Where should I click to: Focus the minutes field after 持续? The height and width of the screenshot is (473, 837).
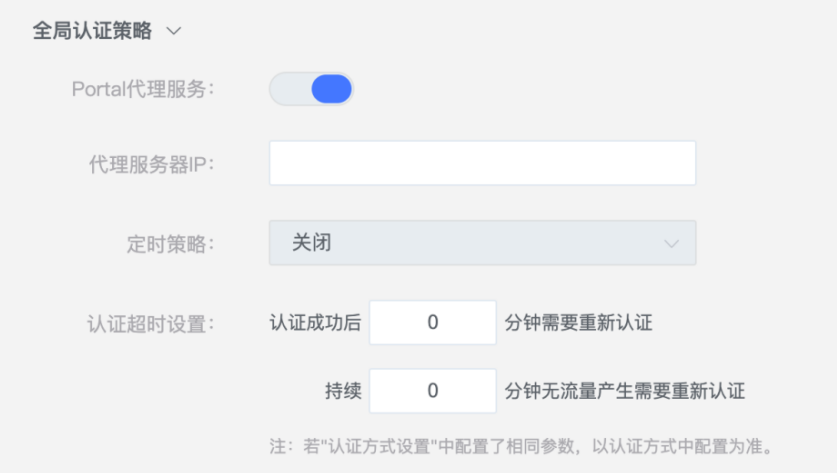[x=433, y=391]
